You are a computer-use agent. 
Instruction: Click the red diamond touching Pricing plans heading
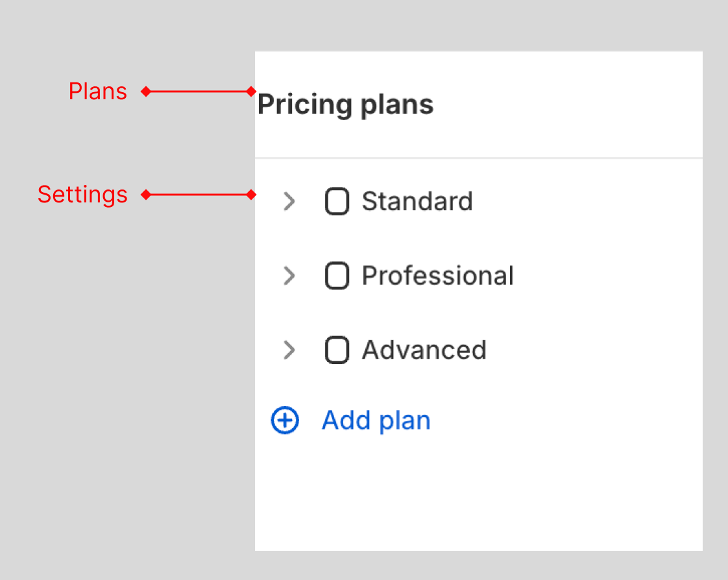pos(251,91)
